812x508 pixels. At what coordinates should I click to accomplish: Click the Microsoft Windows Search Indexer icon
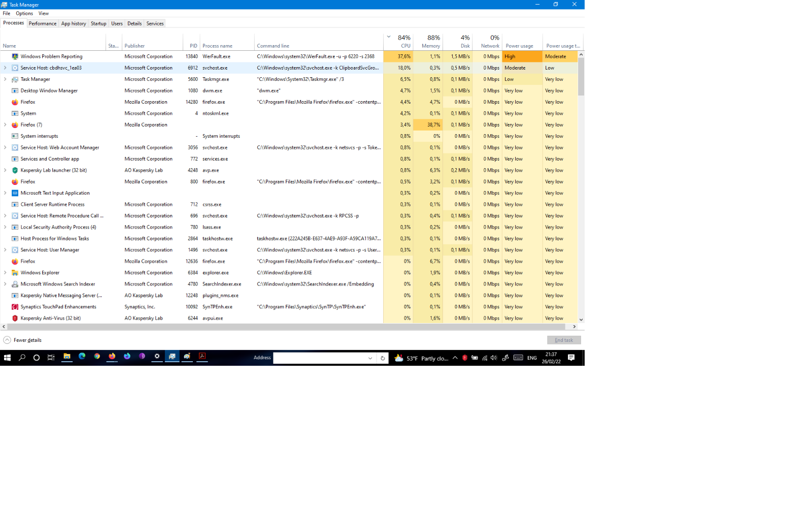(x=15, y=284)
